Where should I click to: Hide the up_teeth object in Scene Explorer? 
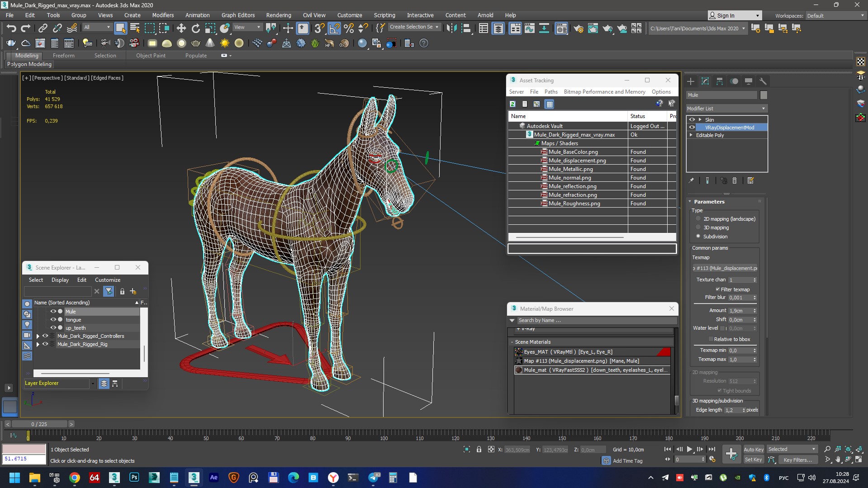(53, 328)
